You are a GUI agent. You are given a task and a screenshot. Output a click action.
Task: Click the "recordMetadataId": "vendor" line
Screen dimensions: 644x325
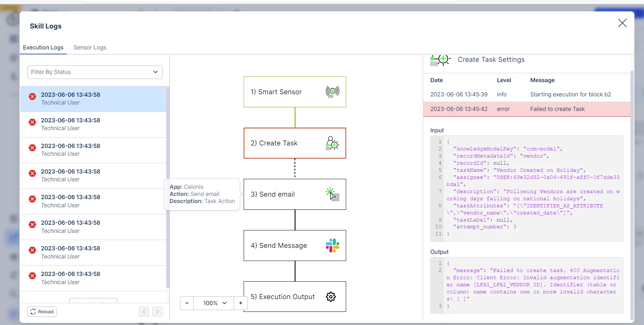coord(501,156)
